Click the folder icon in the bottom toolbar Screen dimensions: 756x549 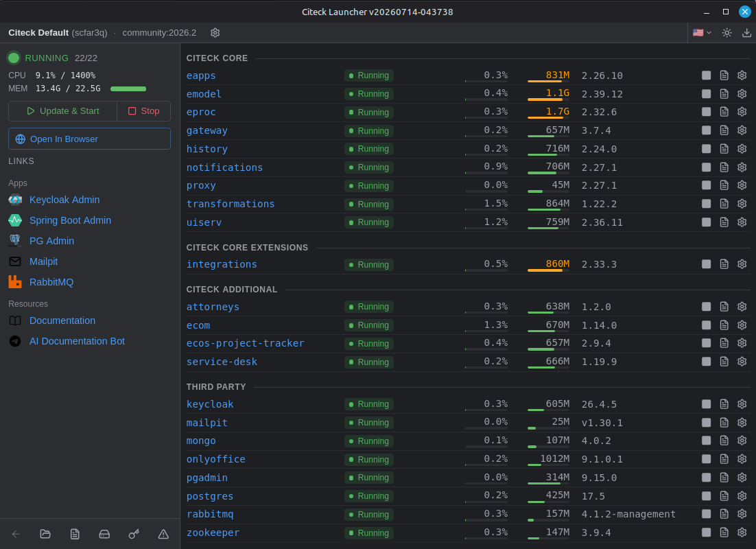click(45, 534)
